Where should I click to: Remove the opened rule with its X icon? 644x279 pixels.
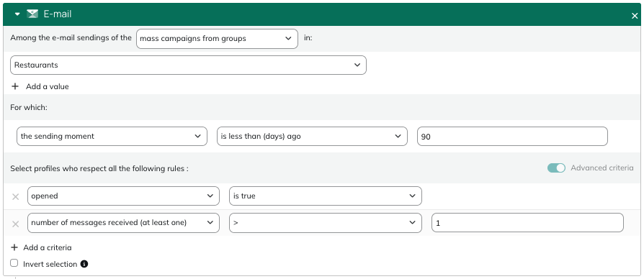16,196
